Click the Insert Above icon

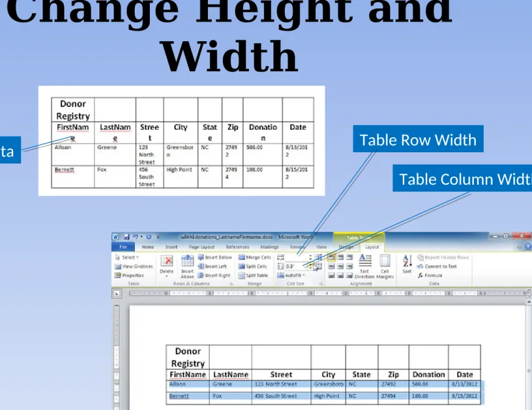pos(187,261)
